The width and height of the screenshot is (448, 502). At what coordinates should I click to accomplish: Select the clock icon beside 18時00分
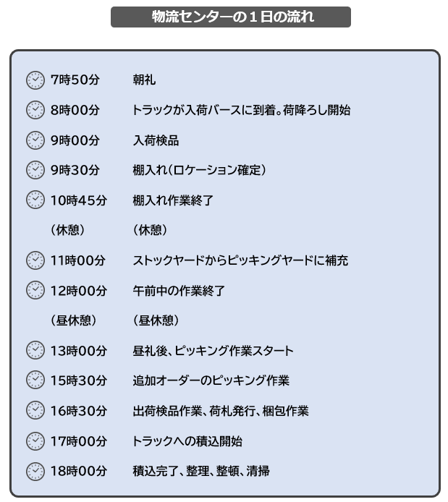click(x=35, y=472)
